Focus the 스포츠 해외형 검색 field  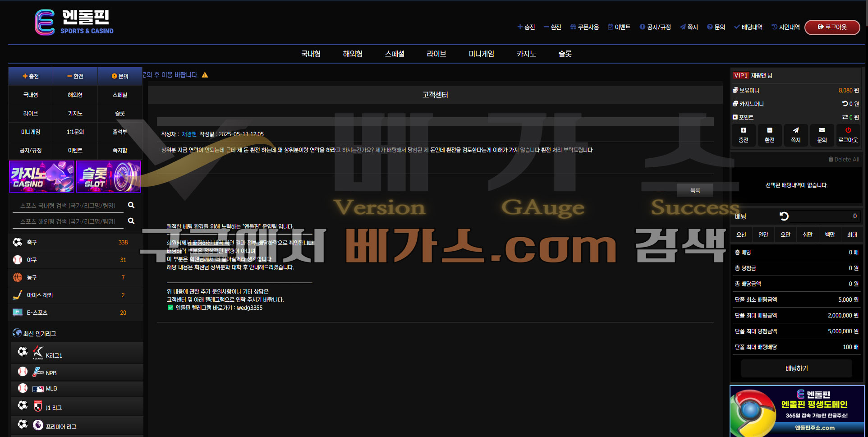[68, 221]
